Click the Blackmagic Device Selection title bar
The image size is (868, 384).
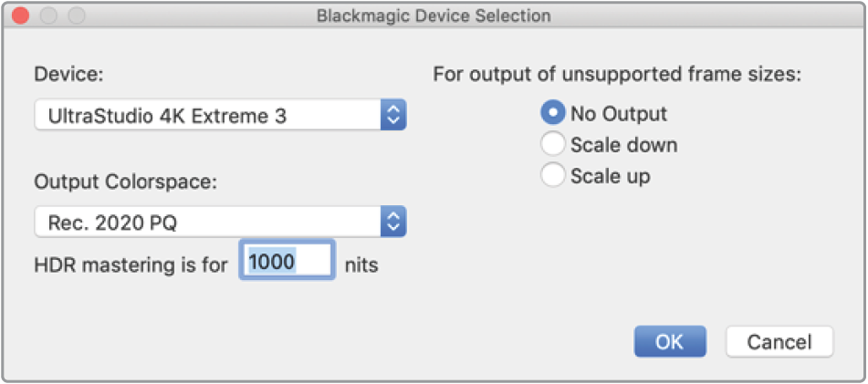pos(434,16)
